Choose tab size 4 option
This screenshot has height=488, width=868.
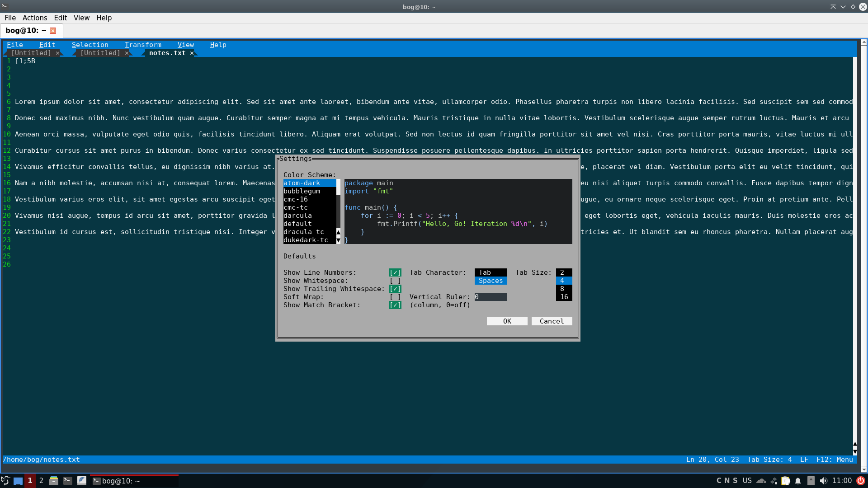pos(564,281)
